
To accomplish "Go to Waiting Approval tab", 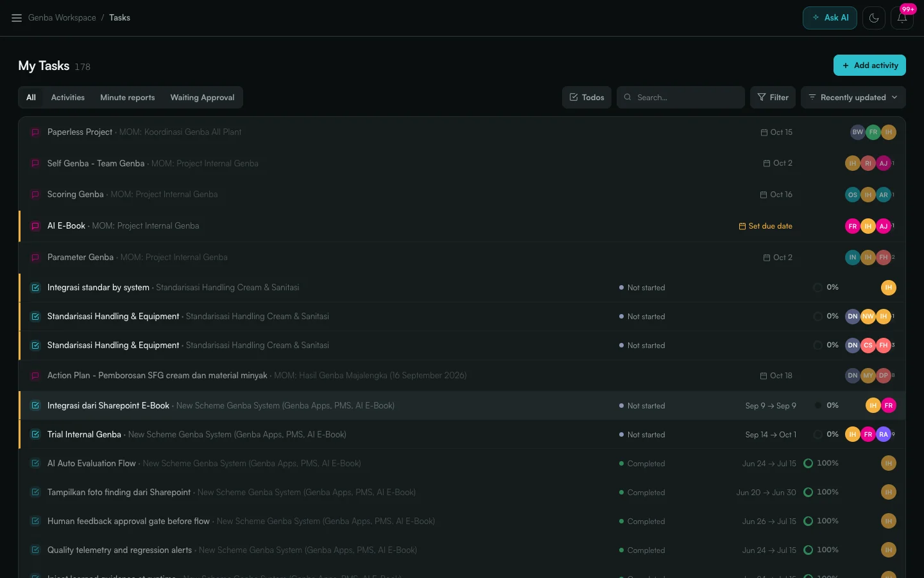I will (x=202, y=98).
